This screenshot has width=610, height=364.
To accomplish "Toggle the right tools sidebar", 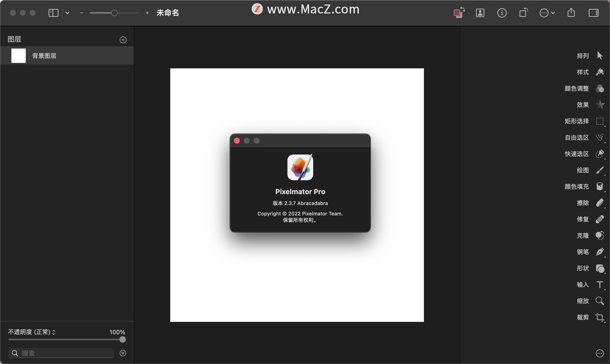I will 593,13.
